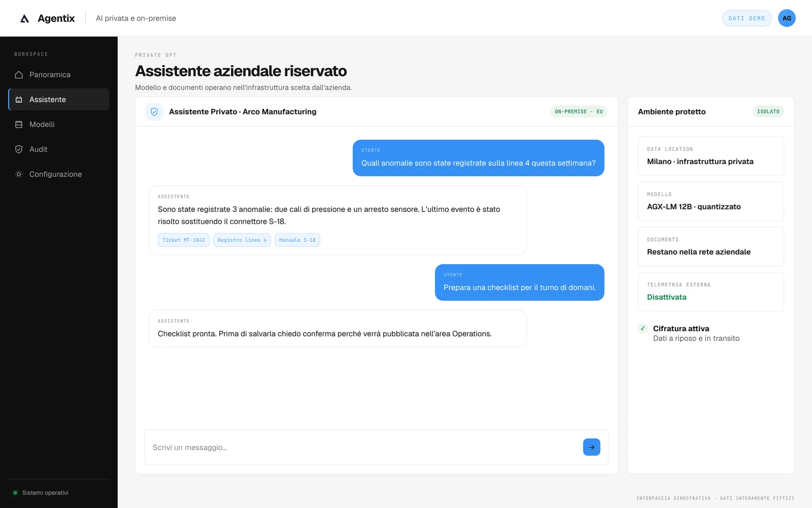The height and width of the screenshot is (508, 812).
Task: Click the Modelli database icon
Action: [19, 124]
